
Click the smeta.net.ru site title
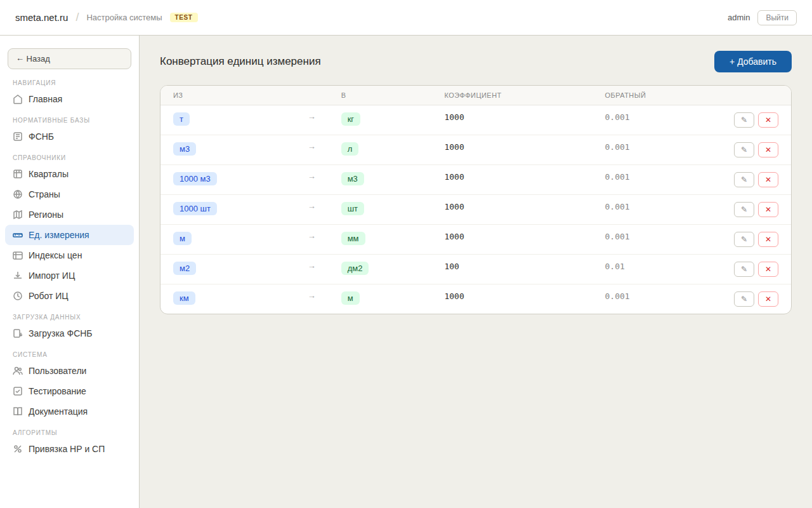tap(41, 18)
